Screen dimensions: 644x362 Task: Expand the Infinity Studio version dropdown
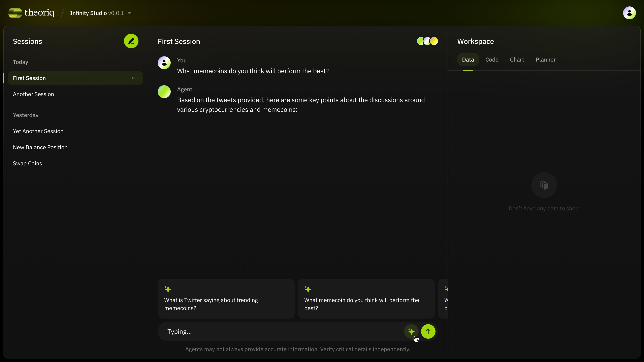(x=129, y=13)
